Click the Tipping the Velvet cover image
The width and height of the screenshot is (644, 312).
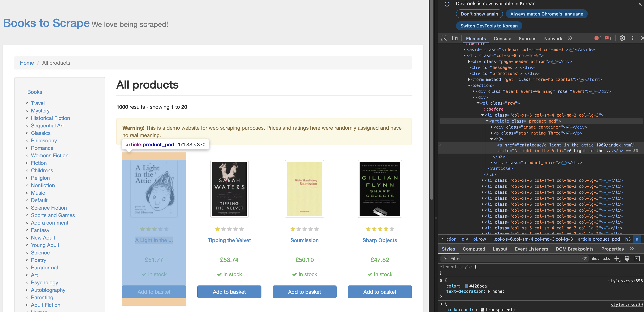(229, 189)
